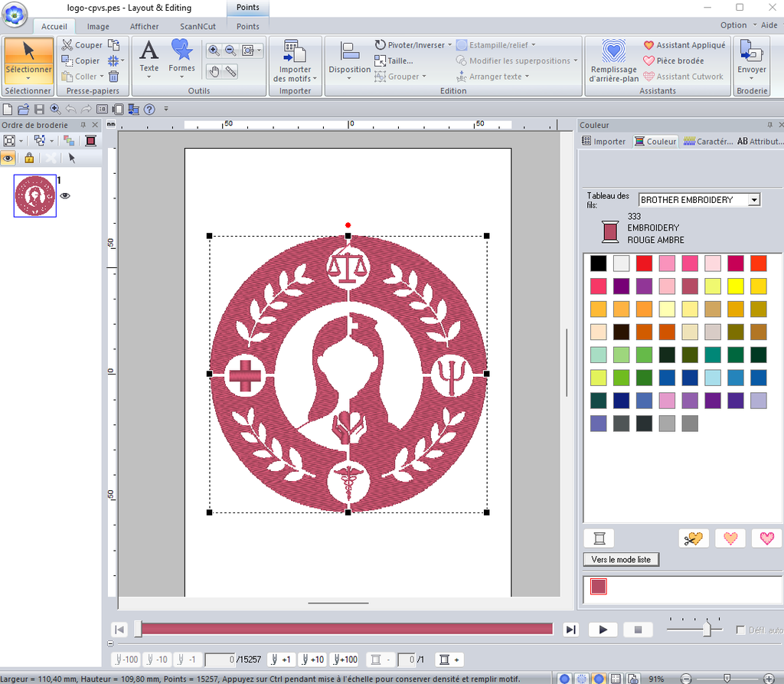Screen dimensions: 784x684
Task: Pick the black color swatch
Action: pyautogui.click(x=598, y=263)
